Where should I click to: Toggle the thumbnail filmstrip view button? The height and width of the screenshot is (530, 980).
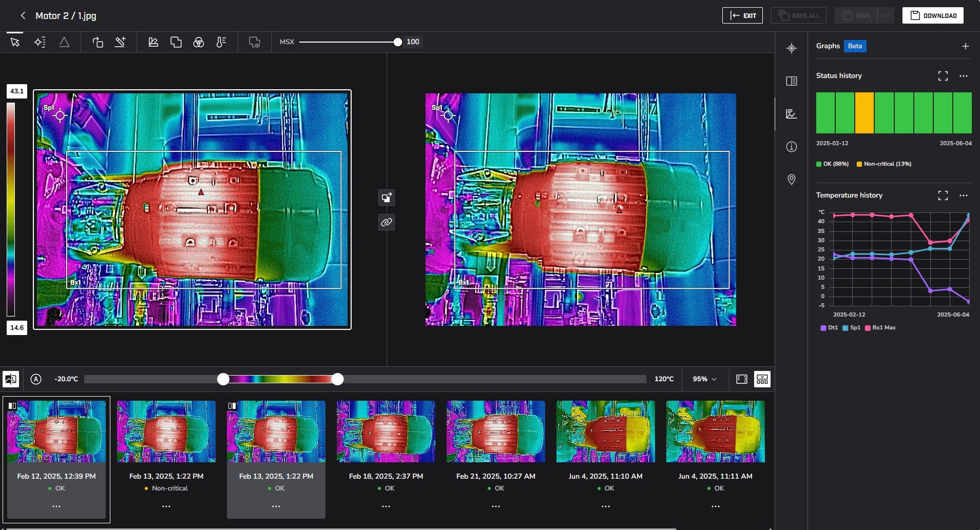click(x=762, y=379)
